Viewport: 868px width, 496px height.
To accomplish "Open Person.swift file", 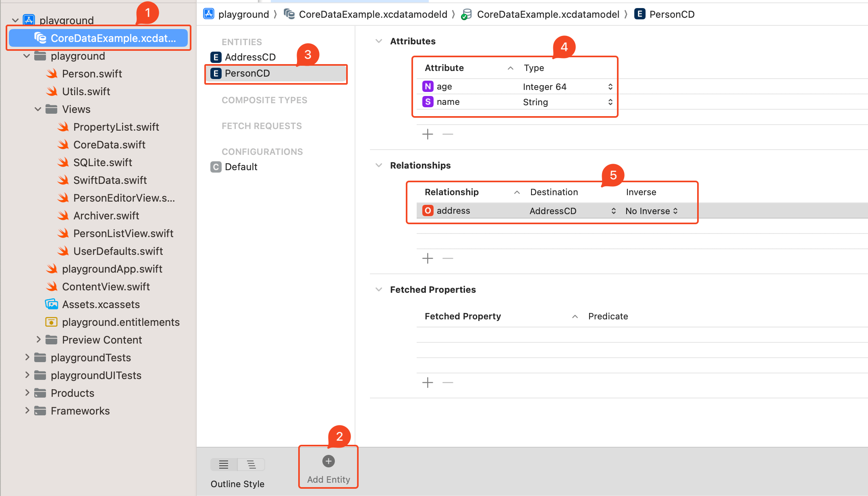I will (92, 74).
